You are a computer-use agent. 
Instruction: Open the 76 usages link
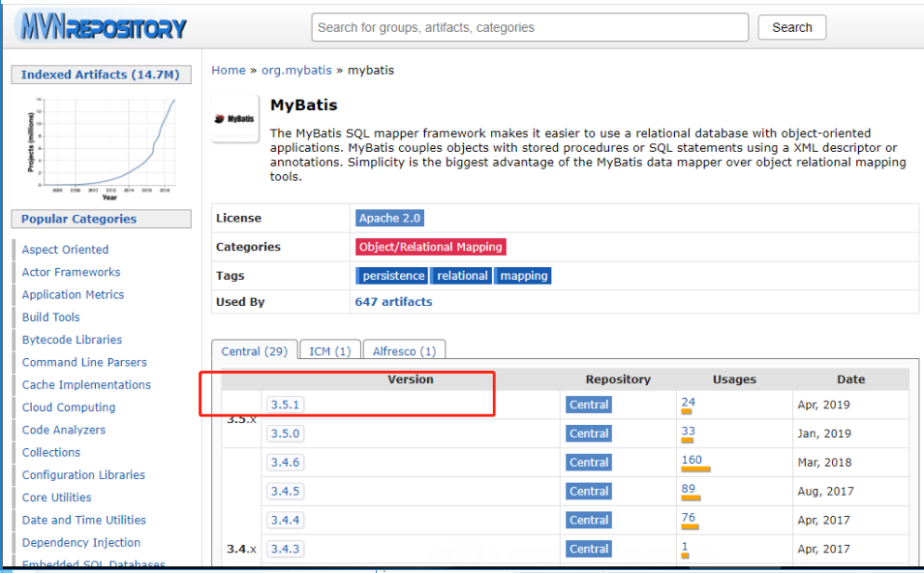pos(688,518)
